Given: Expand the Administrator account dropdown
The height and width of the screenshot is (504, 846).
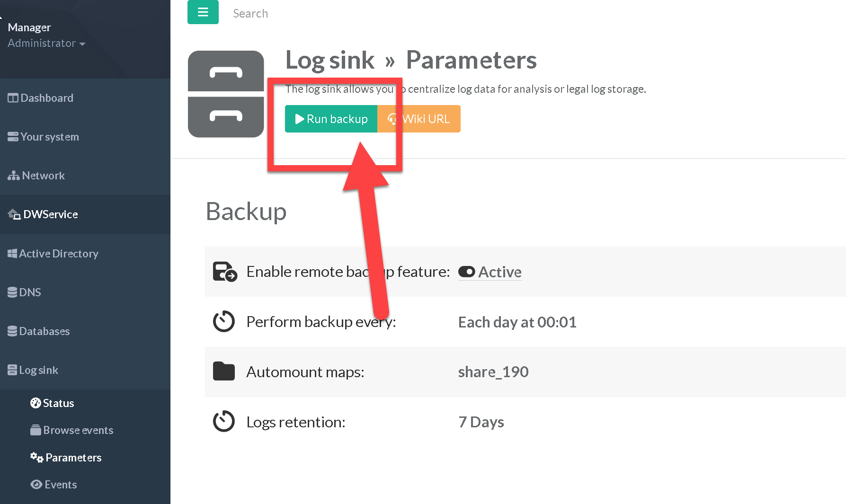Looking at the screenshot, I should 46,43.
